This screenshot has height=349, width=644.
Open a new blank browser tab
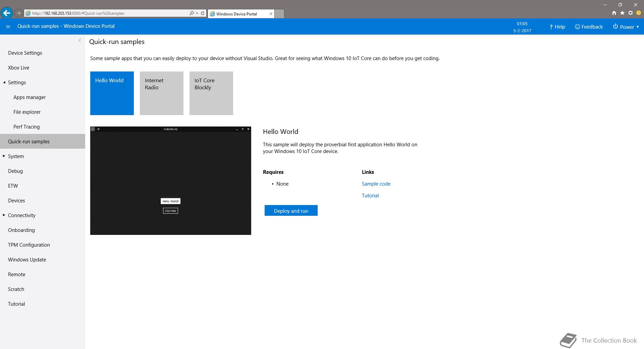(279, 14)
